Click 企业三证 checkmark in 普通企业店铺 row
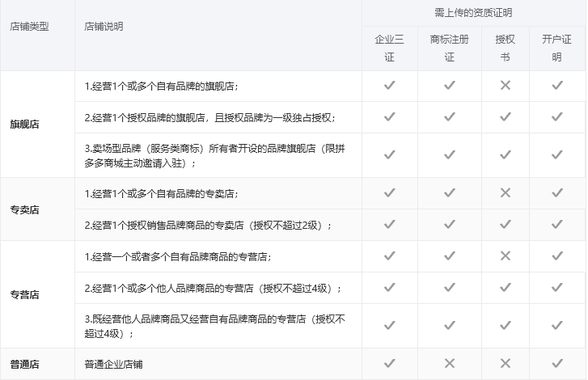This screenshot has width=588, height=380. [390, 363]
